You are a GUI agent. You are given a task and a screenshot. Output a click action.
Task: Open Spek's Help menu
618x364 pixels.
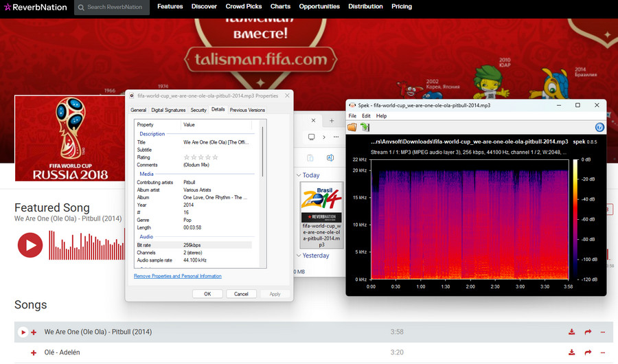point(381,116)
